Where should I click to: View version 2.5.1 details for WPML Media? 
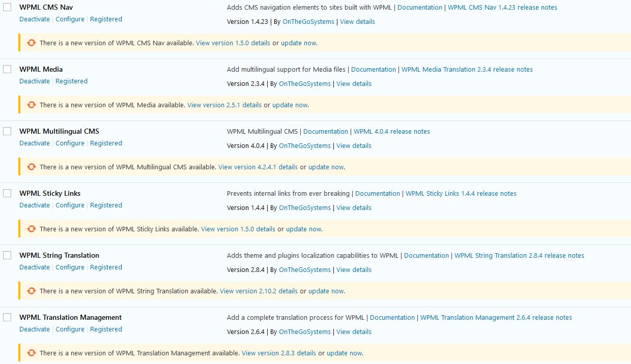[x=224, y=105]
